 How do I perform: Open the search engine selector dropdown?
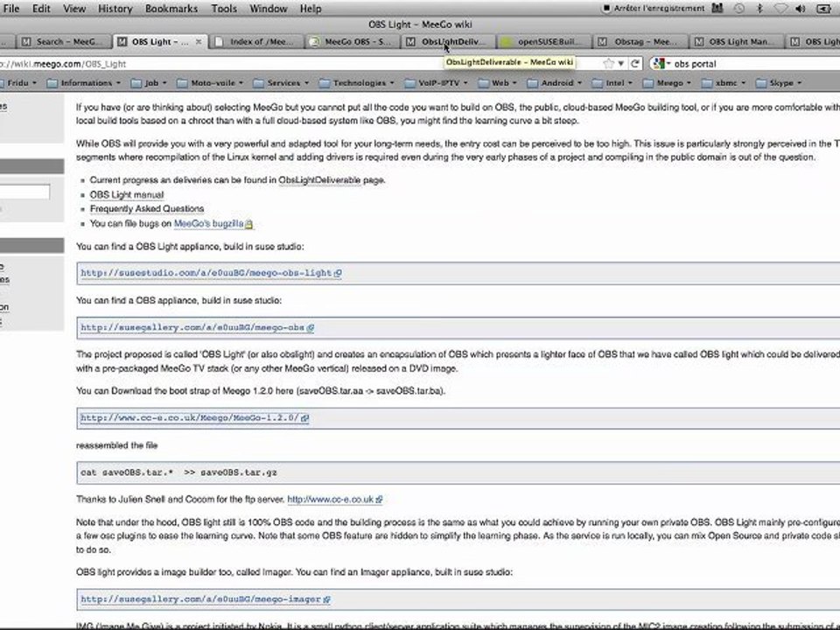[x=662, y=64]
